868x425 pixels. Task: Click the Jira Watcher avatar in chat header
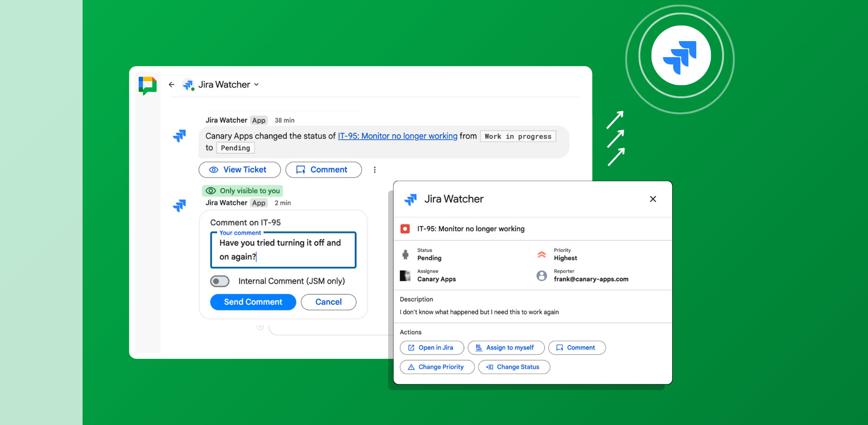188,85
